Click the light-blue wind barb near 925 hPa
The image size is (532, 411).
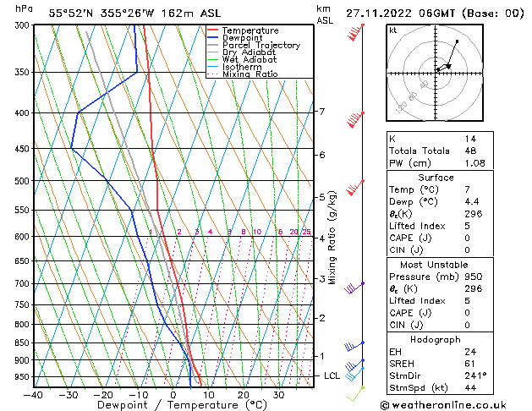pos(355,374)
